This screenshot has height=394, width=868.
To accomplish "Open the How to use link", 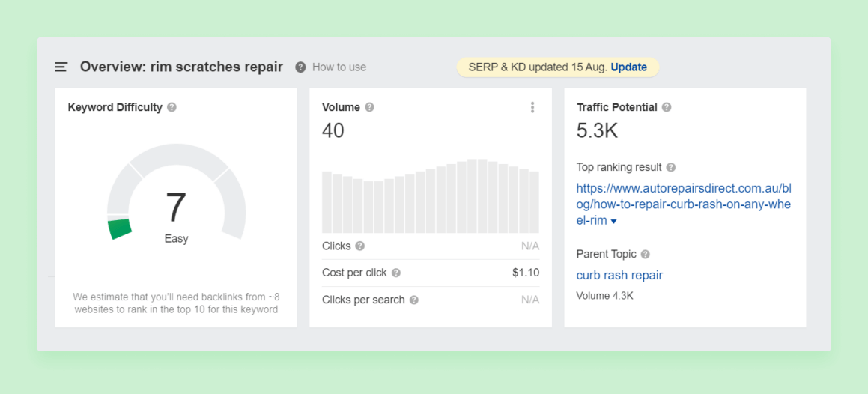I will coord(339,67).
